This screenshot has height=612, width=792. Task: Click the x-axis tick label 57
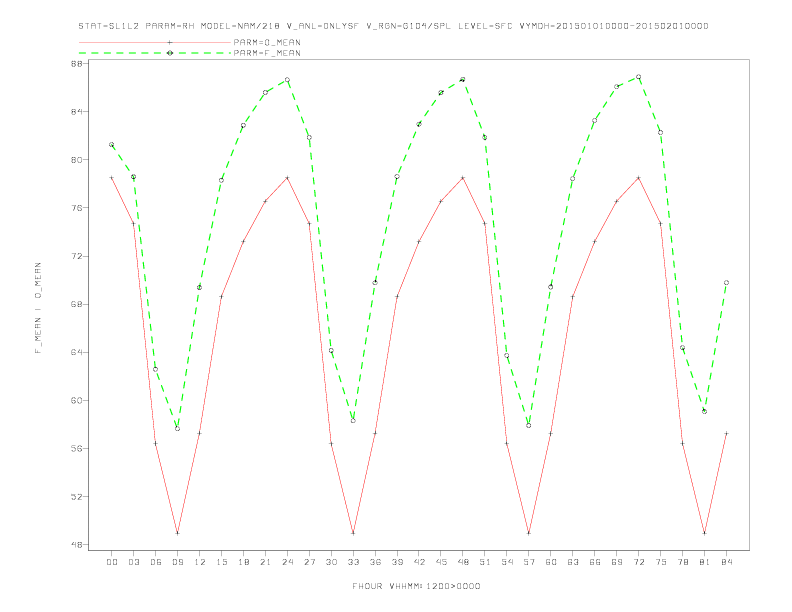coord(529,562)
